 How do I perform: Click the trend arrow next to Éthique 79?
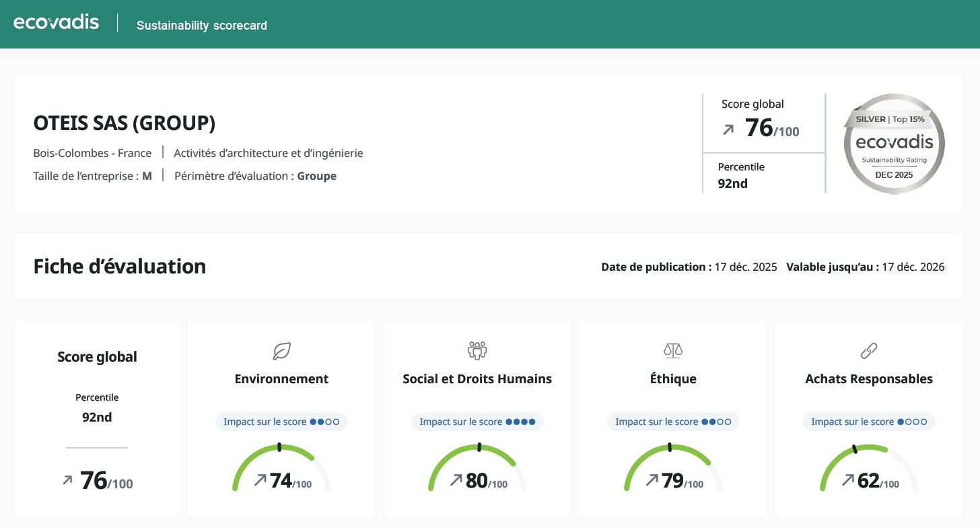(x=652, y=480)
